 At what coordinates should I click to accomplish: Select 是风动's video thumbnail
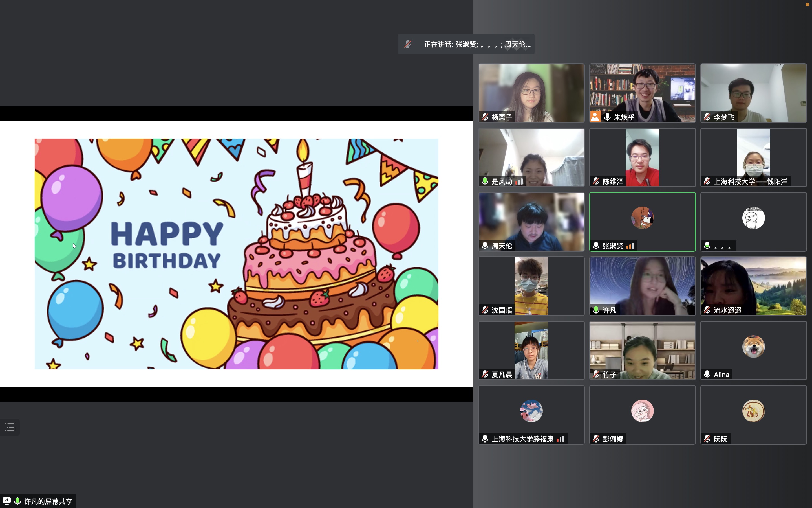point(531,157)
